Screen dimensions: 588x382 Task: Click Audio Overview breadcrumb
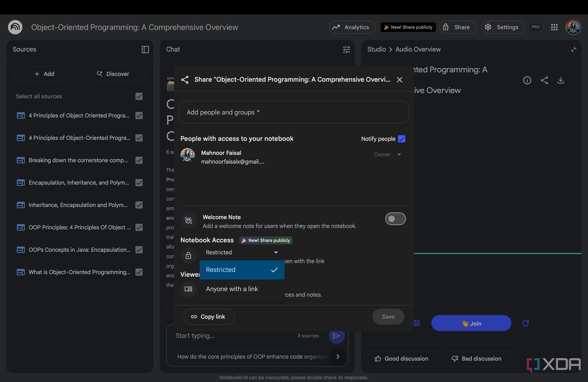point(418,49)
